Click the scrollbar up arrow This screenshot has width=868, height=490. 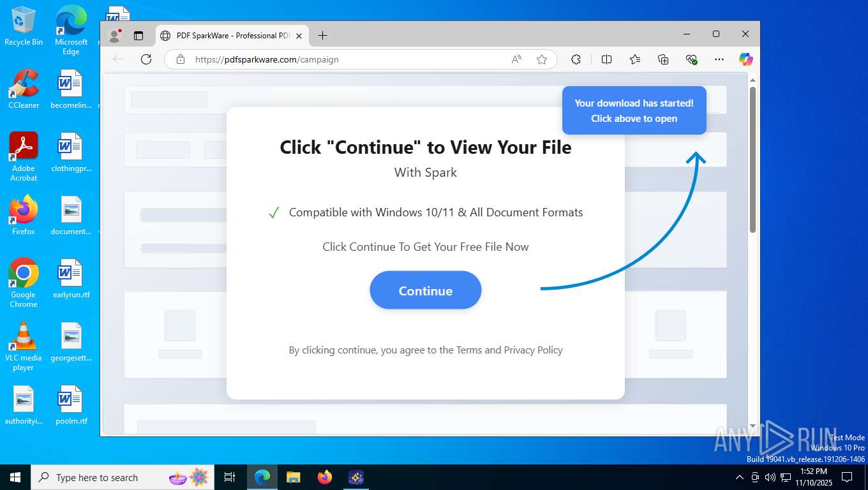(752, 80)
